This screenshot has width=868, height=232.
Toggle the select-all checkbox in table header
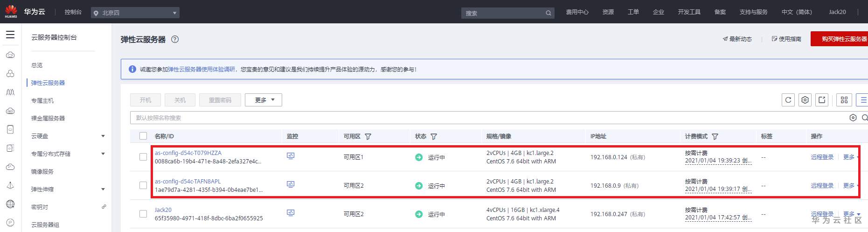[x=143, y=136]
